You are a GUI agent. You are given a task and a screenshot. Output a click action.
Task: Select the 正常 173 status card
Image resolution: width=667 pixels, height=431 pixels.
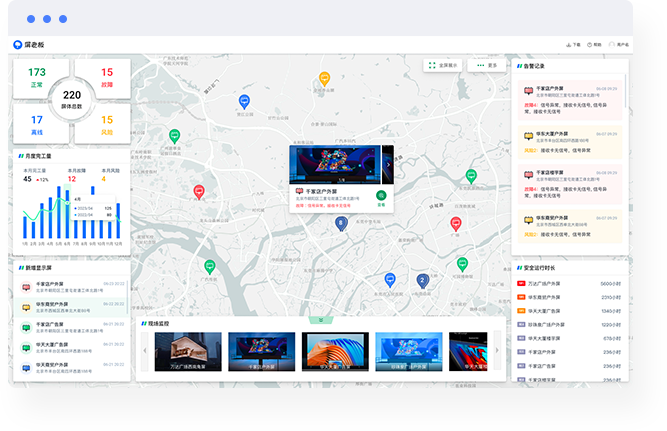click(x=37, y=77)
